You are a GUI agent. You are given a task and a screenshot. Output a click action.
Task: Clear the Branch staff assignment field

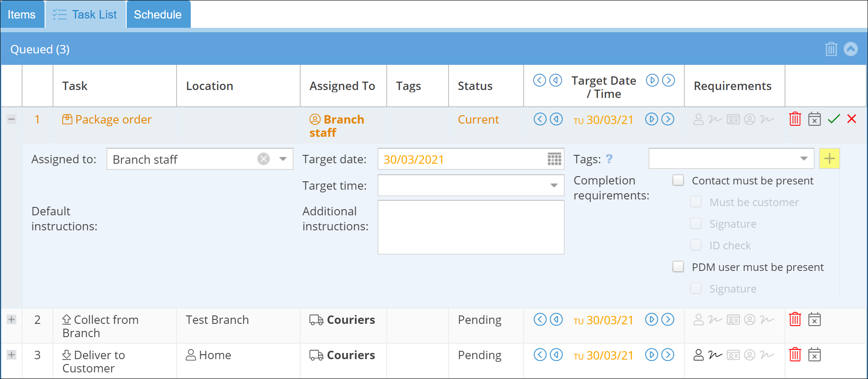tap(264, 159)
